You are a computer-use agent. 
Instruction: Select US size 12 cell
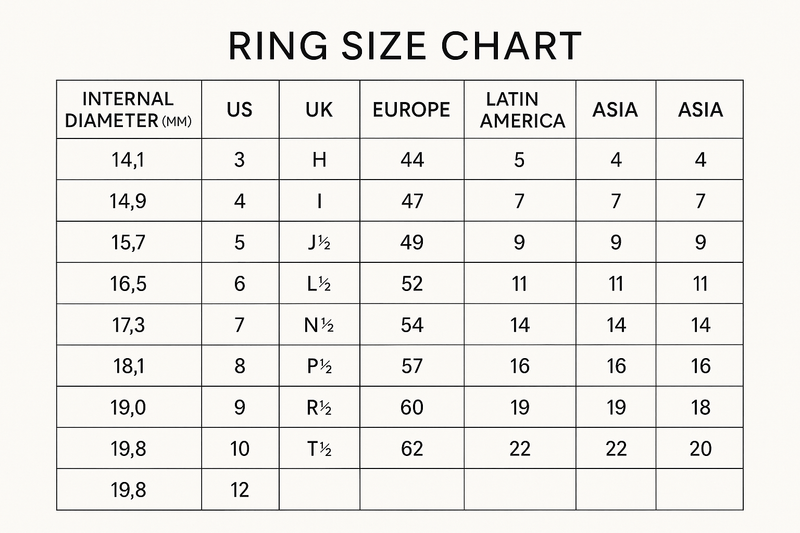click(240, 490)
